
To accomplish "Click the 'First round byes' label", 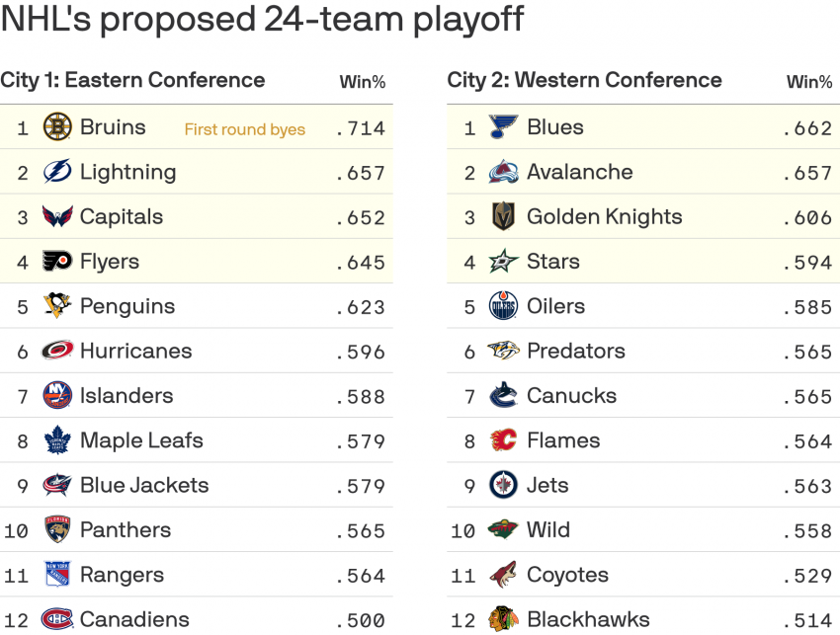I will tap(244, 129).
